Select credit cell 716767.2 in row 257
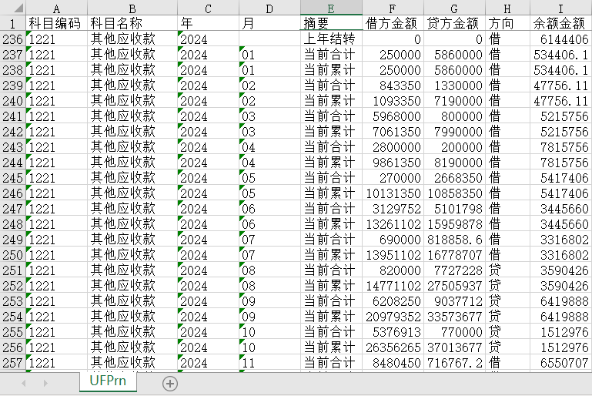This screenshot has width=592, height=396. pos(454,363)
